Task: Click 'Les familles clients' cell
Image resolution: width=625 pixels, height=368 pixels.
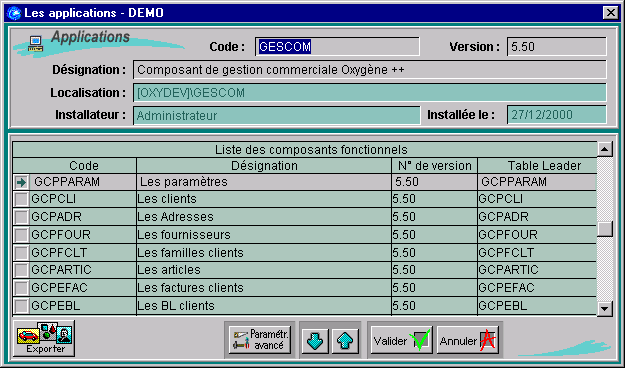Action: tap(264, 252)
